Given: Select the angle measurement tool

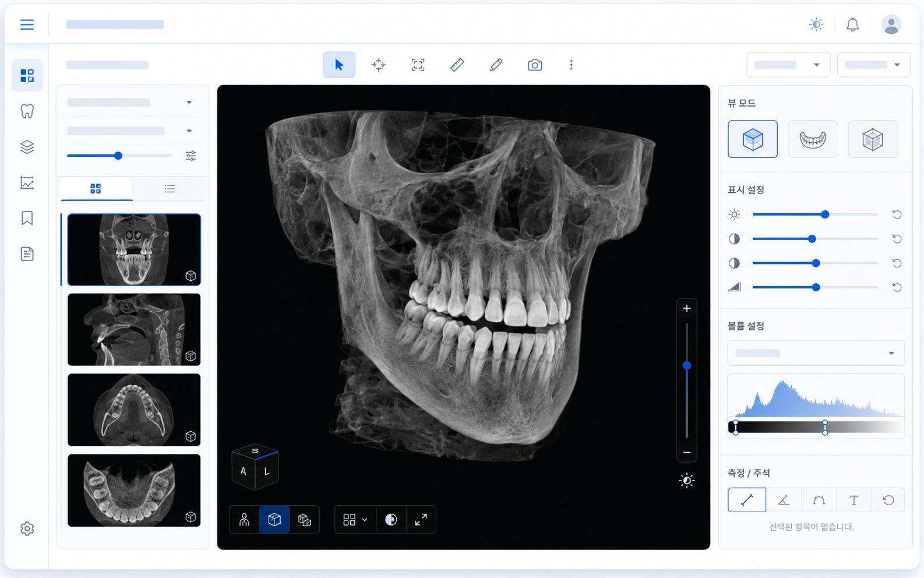Looking at the screenshot, I should 784,500.
